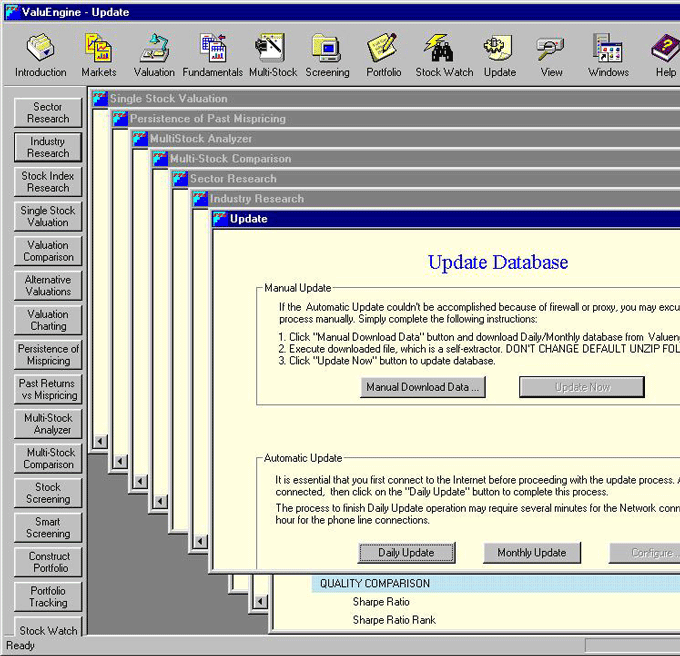Screen dimensions: 680x656
Task: Click the ValuEngine title bar app icon
Action: [12, 12]
